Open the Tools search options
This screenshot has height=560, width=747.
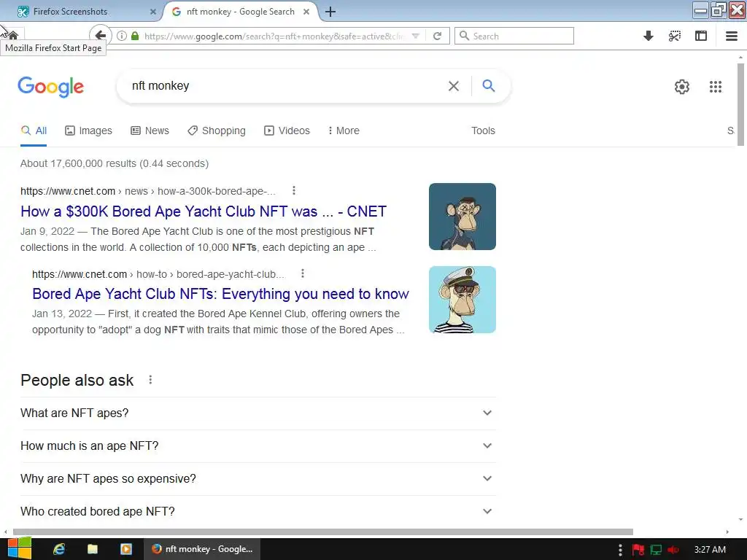[483, 131]
